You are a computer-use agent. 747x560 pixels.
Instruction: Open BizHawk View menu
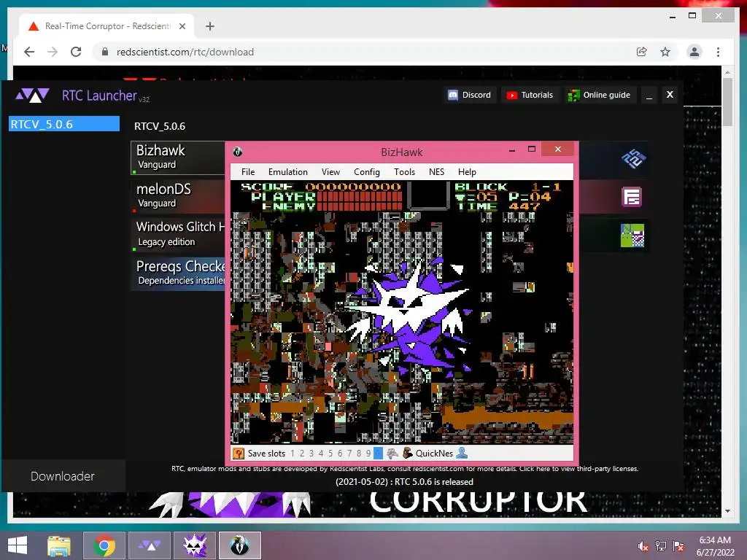(330, 172)
